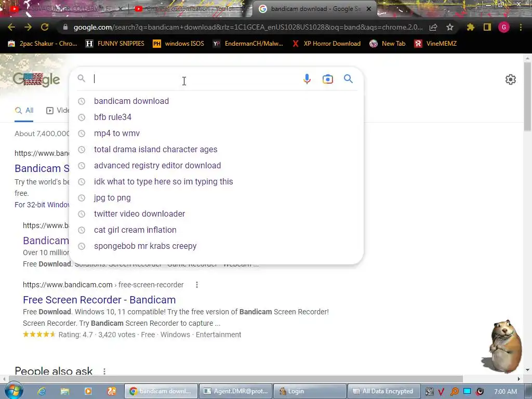Open the browser side panel icon
Screen dimensions: 532x399
click(487, 27)
